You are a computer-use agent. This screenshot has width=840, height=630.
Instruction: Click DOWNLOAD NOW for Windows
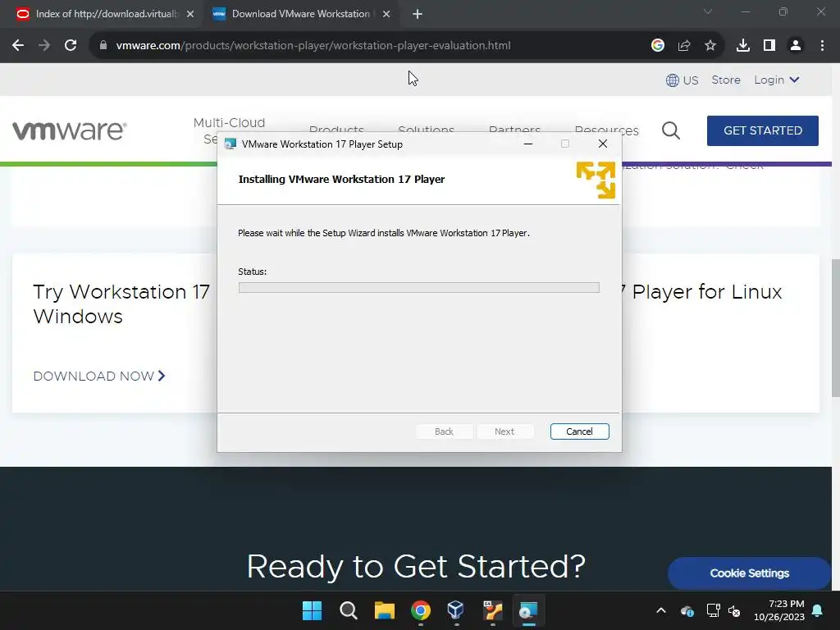[99, 376]
